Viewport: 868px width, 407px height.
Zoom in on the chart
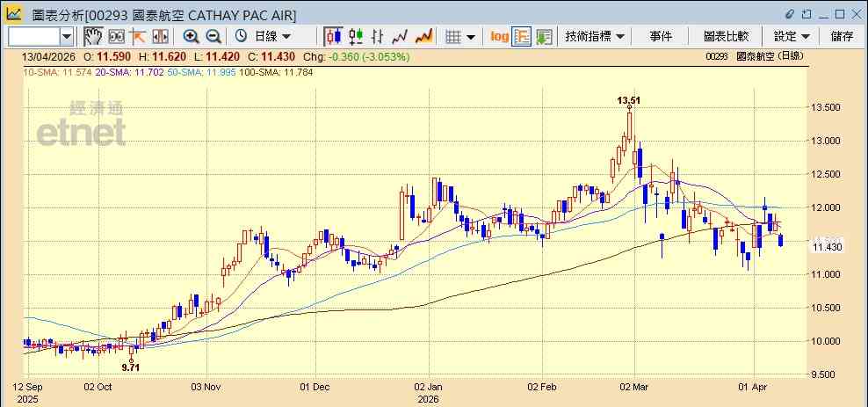click(191, 37)
